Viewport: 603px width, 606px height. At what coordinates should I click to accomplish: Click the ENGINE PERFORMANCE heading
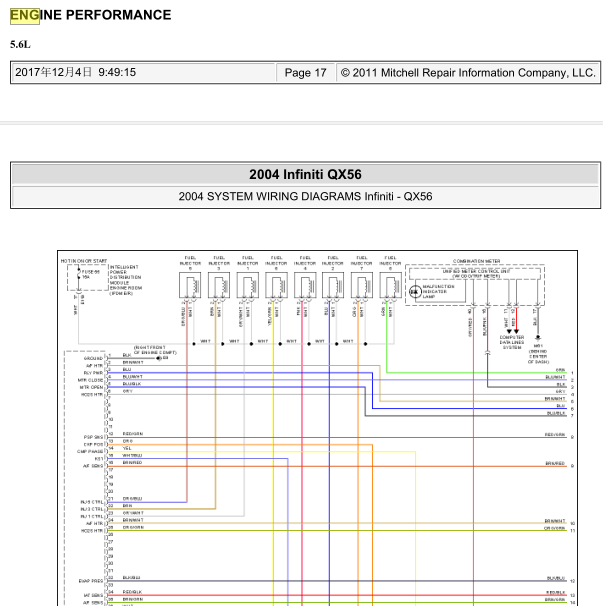point(90,15)
